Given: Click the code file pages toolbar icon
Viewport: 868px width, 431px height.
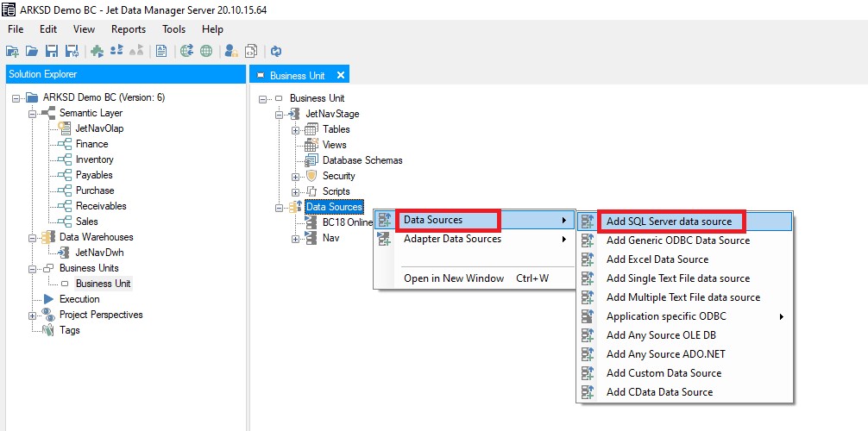Looking at the screenshot, I should pos(251,51).
